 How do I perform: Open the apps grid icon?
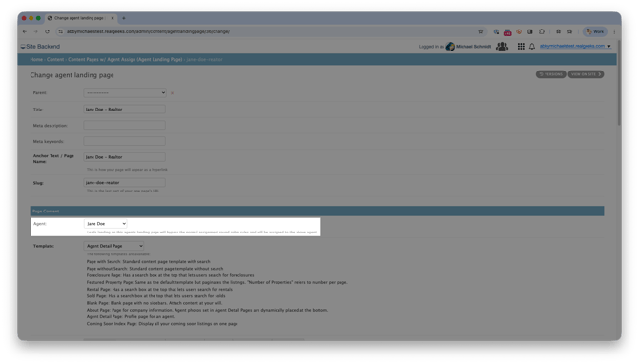click(x=521, y=47)
